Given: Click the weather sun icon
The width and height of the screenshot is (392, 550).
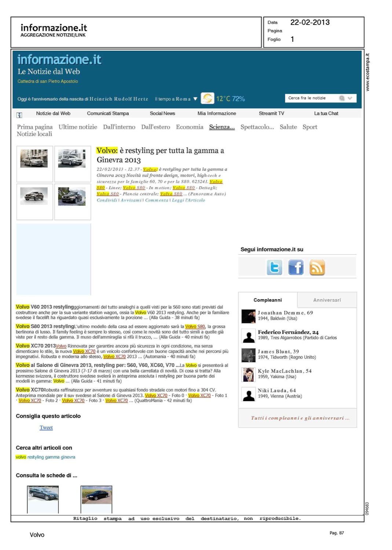Looking at the screenshot, I should pyautogui.click(x=208, y=98).
